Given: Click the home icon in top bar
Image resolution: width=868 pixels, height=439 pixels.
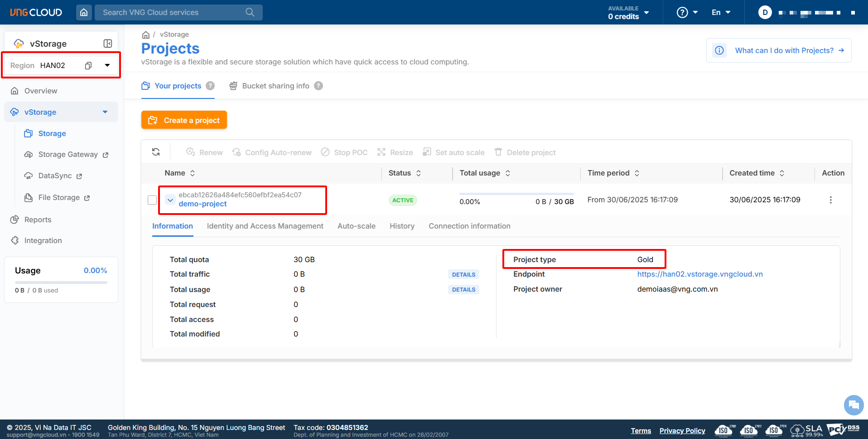Looking at the screenshot, I should (84, 12).
